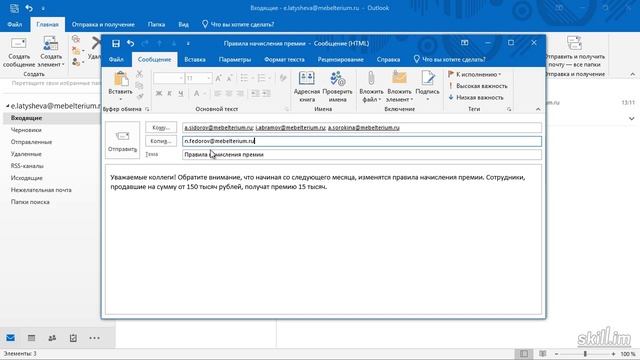Click the Clear formatting icon

(282, 78)
